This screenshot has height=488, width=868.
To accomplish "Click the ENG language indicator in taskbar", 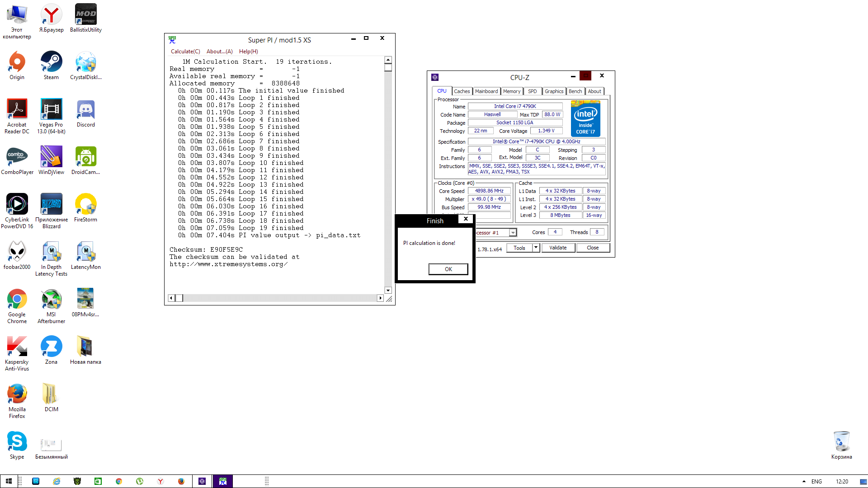I will (x=816, y=481).
